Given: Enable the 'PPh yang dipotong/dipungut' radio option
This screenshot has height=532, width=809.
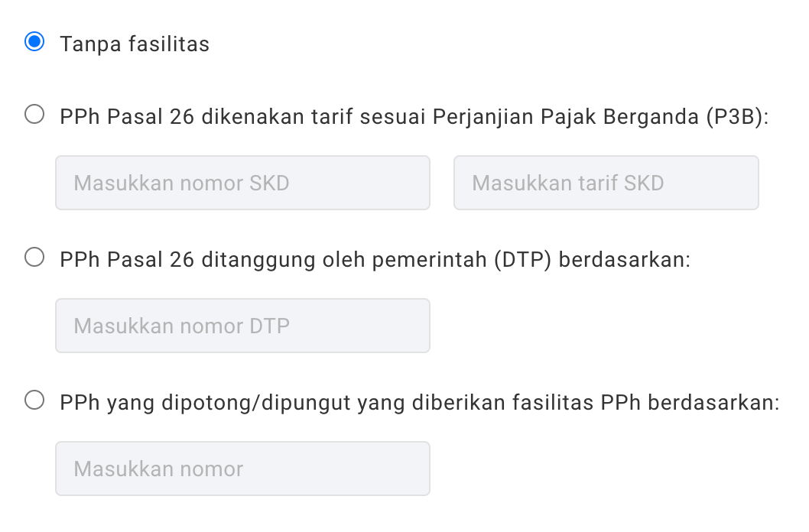Looking at the screenshot, I should point(34,400).
